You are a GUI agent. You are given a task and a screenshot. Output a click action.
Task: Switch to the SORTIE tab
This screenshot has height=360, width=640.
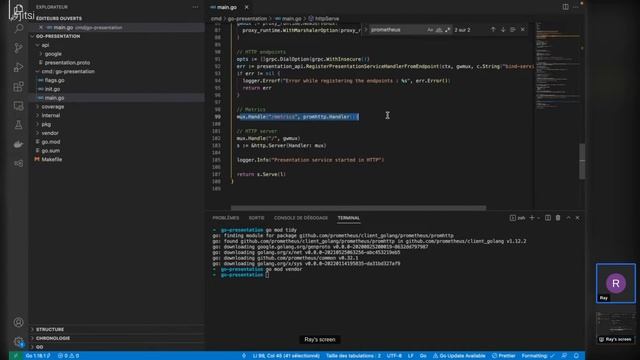[256, 218]
